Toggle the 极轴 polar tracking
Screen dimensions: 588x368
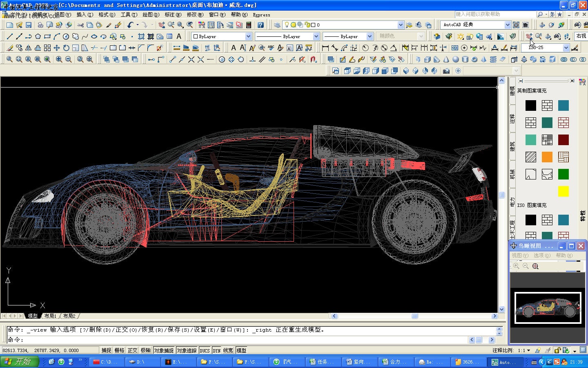(145, 350)
